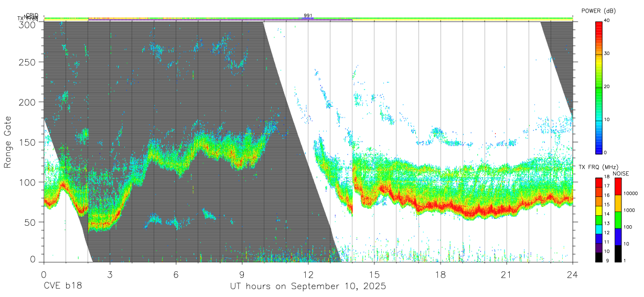This screenshot has height=297, width=644.
Task: Click the 0 range gate tick label
Action: tap(33, 259)
